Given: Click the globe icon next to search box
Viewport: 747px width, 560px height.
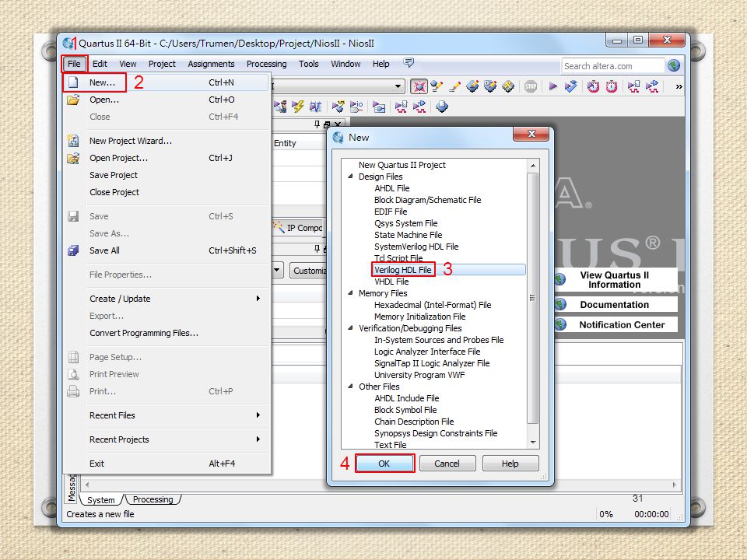Looking at the screenshot, I should [674, 65].
